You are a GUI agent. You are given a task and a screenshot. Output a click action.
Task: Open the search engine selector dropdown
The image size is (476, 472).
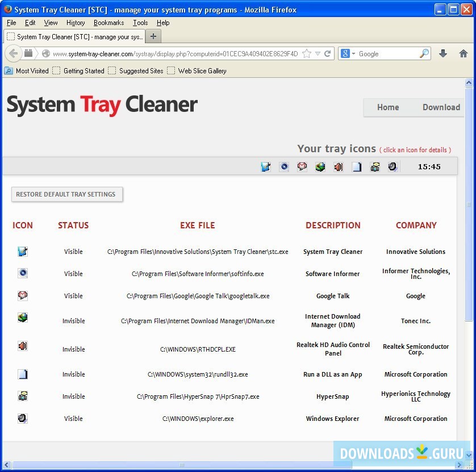(348, 54)
